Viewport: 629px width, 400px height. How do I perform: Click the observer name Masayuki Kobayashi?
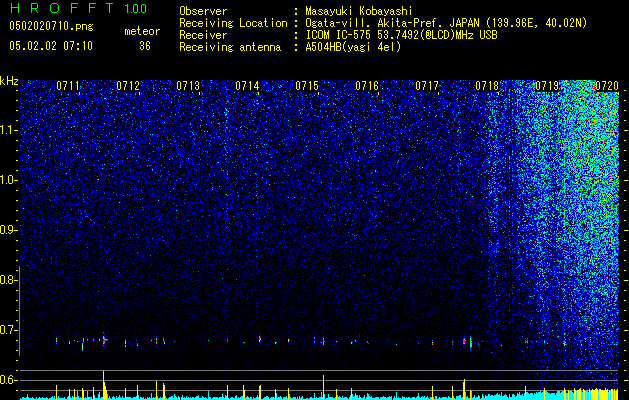(x=359, y=11)
